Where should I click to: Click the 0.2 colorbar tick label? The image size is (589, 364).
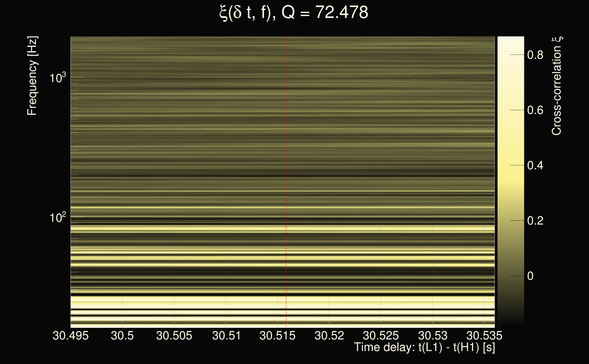tap(535, 221)
